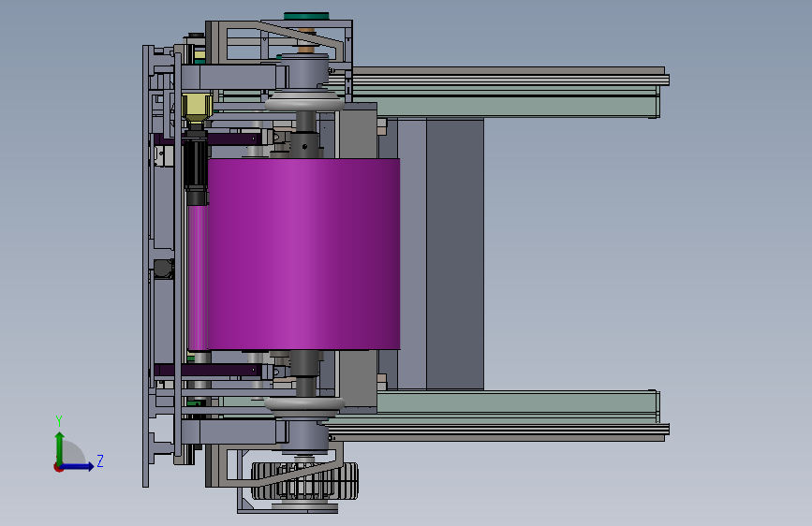This screenshot has width=812, height=526.
Task: Select the large purple roller cylinder
Action: pyautogui.click(x=303, y=254)
